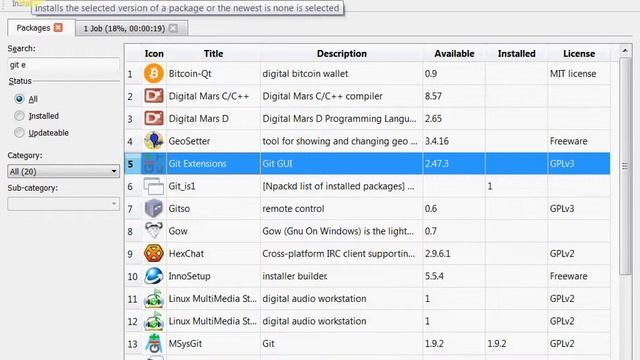Click the package list scrollbar thumb
The height and width of the screenshot is (360, 640).
click(x=624, y=166)
